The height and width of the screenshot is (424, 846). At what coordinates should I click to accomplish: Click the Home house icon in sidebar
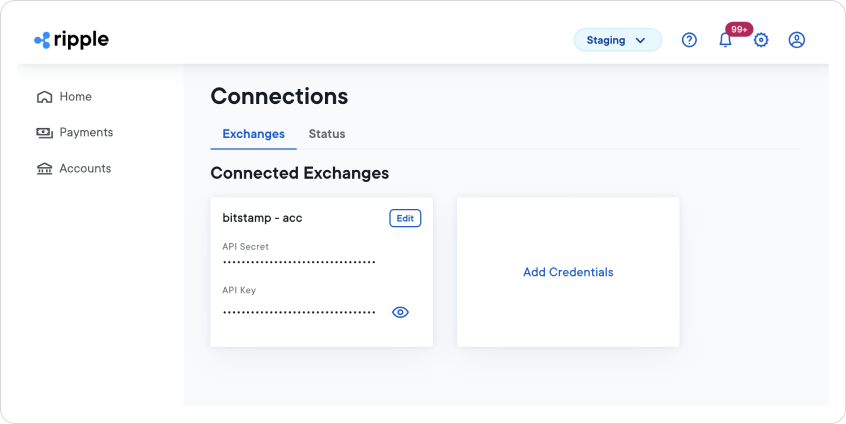(x=44, y=97)
